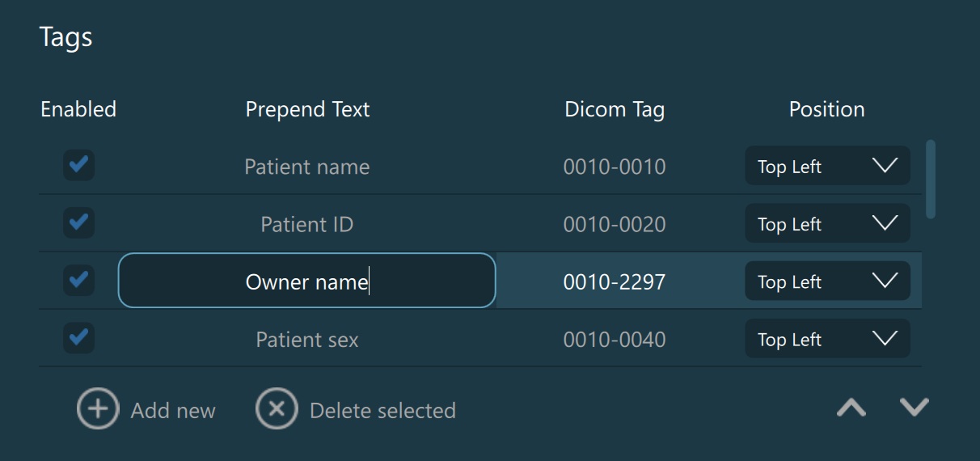Move selected tag down with arrow
Image resolution: width=980 pixels, height=461 pixels.
[915, 407]
